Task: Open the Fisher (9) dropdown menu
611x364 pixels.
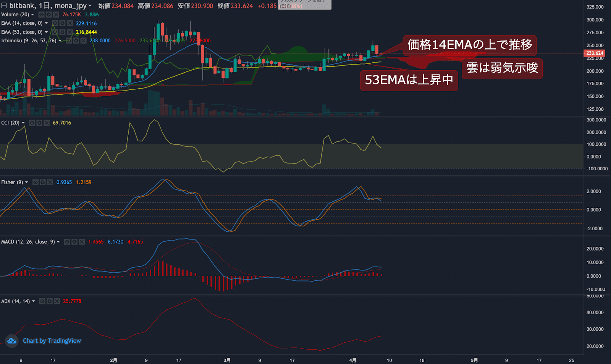Action: tap(26, 182)
